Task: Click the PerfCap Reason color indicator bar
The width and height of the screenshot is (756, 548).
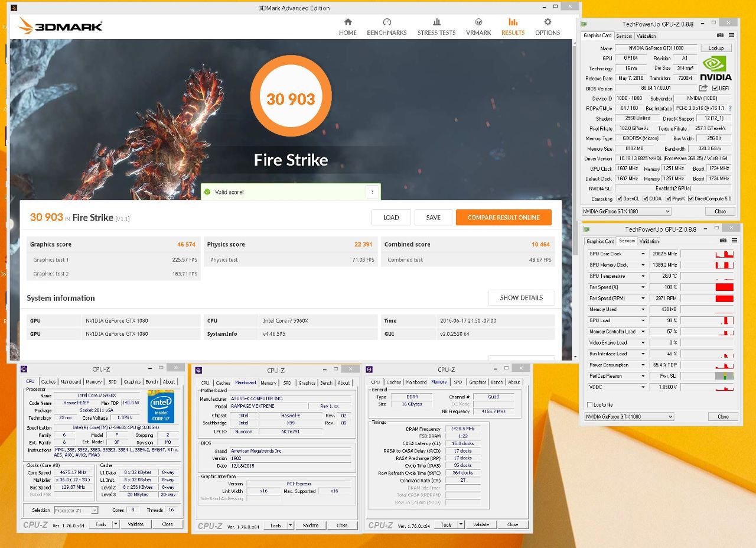Action: pyautogui.click(x=724, y=376)
